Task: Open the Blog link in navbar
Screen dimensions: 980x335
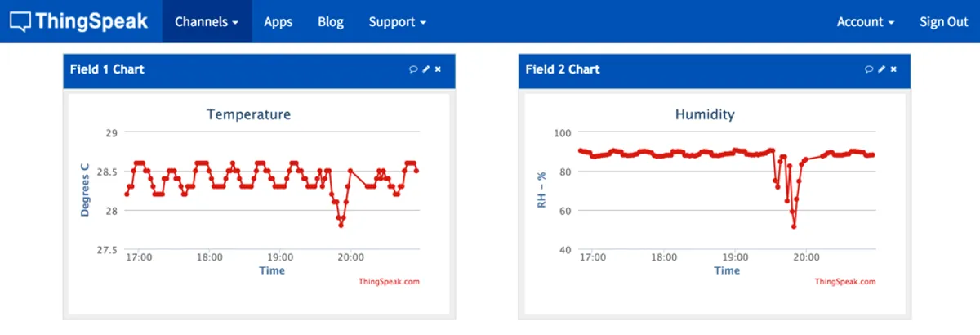Action: click(x=331, y=22)
